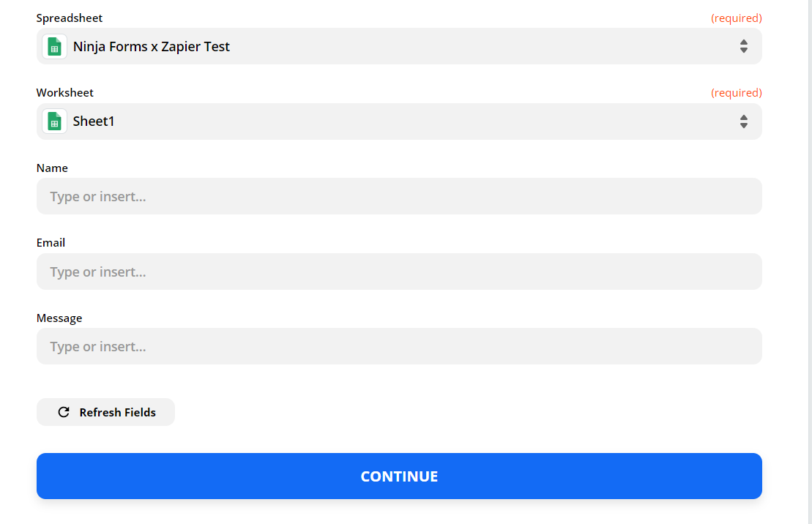Click the Worksheet field label
The width and height of the screenshot is (812, 524).
pyautogui.click(x=65, y=93)
